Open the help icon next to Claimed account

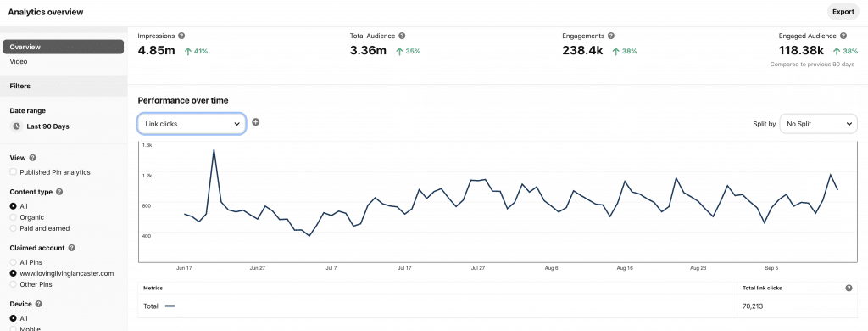pos(71,249)
